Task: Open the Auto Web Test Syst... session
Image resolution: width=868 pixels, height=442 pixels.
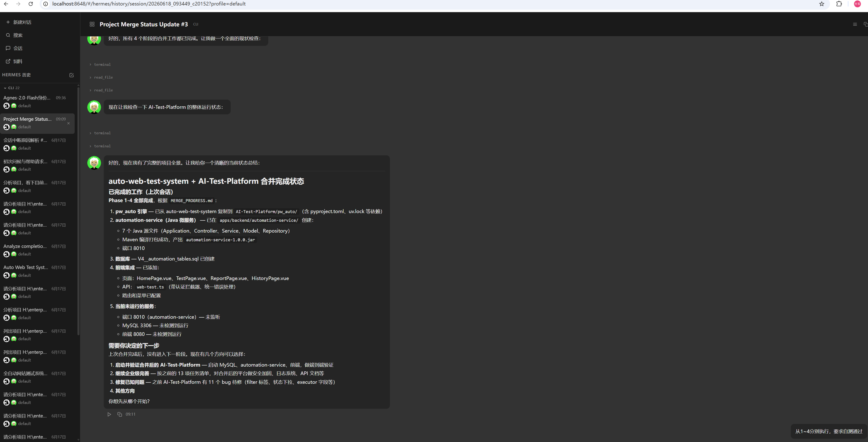Action: coord(37,271)
